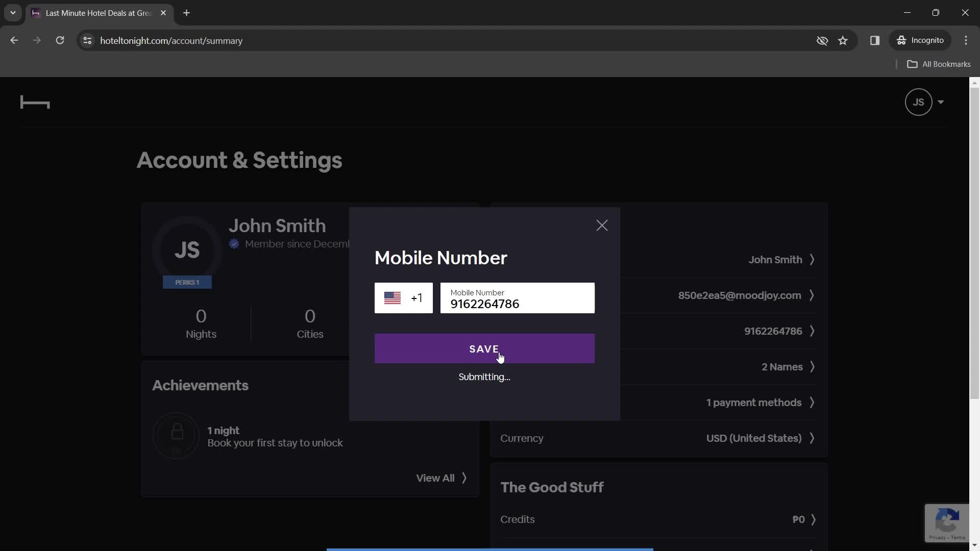The width and height of the screenshot is (980, 551).
Task: Expand the John Smith name row
Action: click(781, 260)
